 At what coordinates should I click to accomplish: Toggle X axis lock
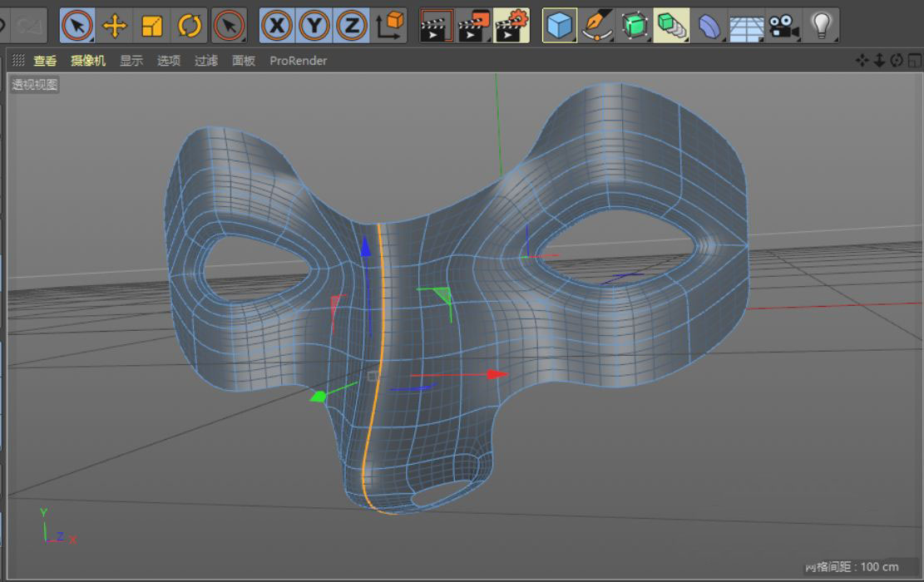pos(276,27)
